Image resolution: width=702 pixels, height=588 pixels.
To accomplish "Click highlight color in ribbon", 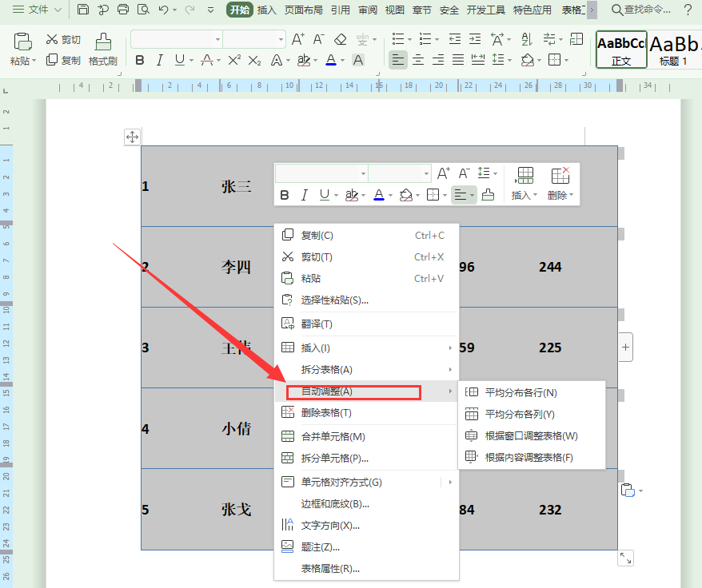I will pyautogui.click(x=304, y=60).
